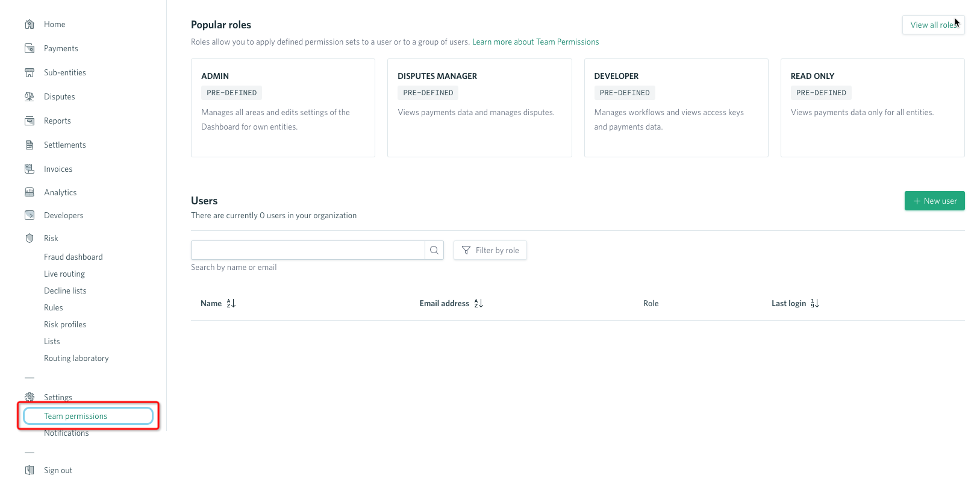Focus the search by name or email field
This screenshot has height=487, width=980.
308,250
